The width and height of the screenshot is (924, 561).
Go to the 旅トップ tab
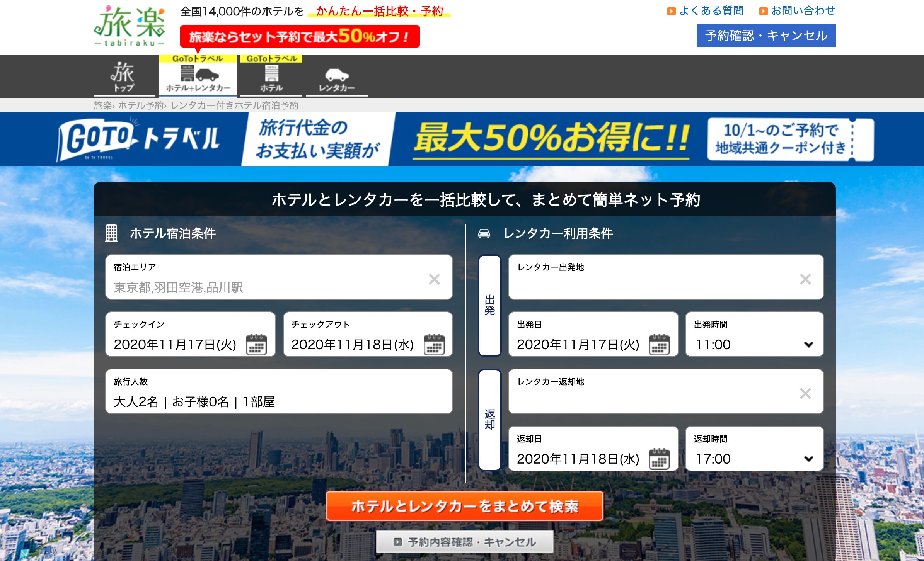point(124,76)
